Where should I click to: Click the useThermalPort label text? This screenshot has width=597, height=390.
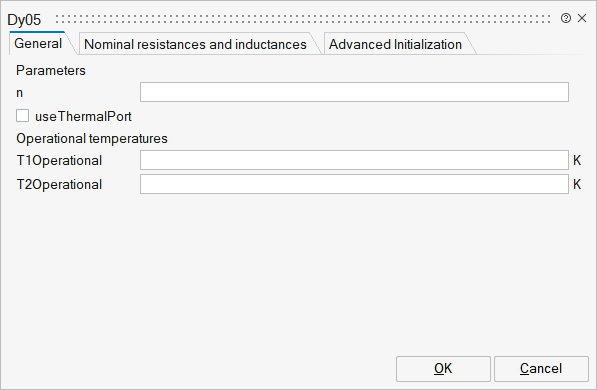click(83, 117)
